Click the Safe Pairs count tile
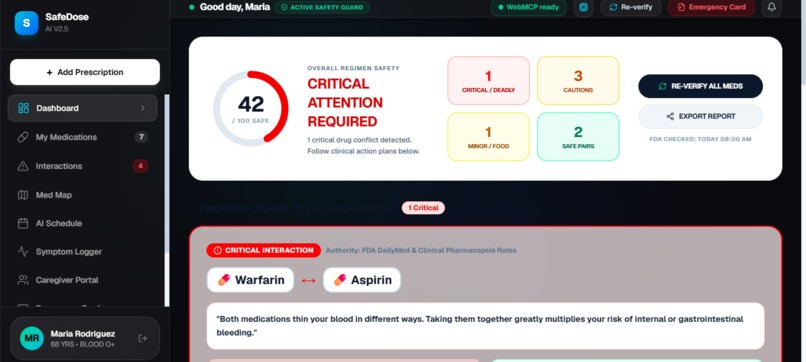 click(x=578, y=137)
